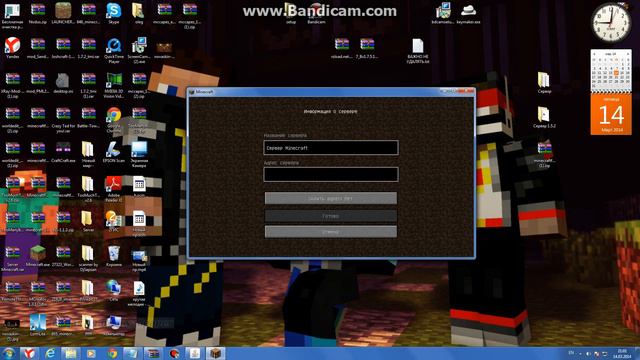
Task: Open the 'ВАЖНО НЕ УДАЛЯТЬ' text file
Action: click(418, 51)
